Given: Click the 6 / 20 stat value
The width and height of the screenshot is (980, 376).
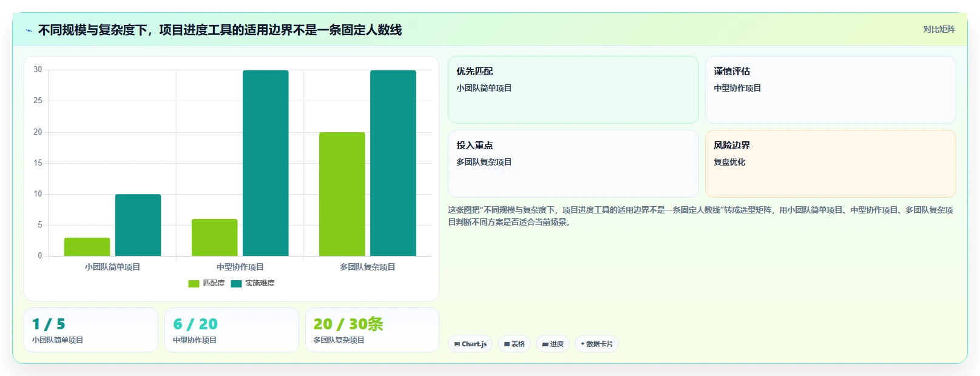Looking at the screenshot, I should click(x=195, y=324).
